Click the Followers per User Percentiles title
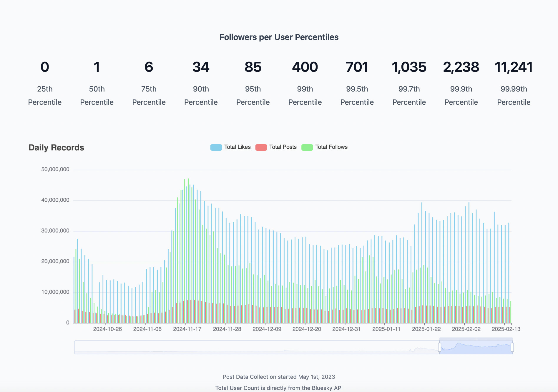558x392 pixels. [279, 37]
